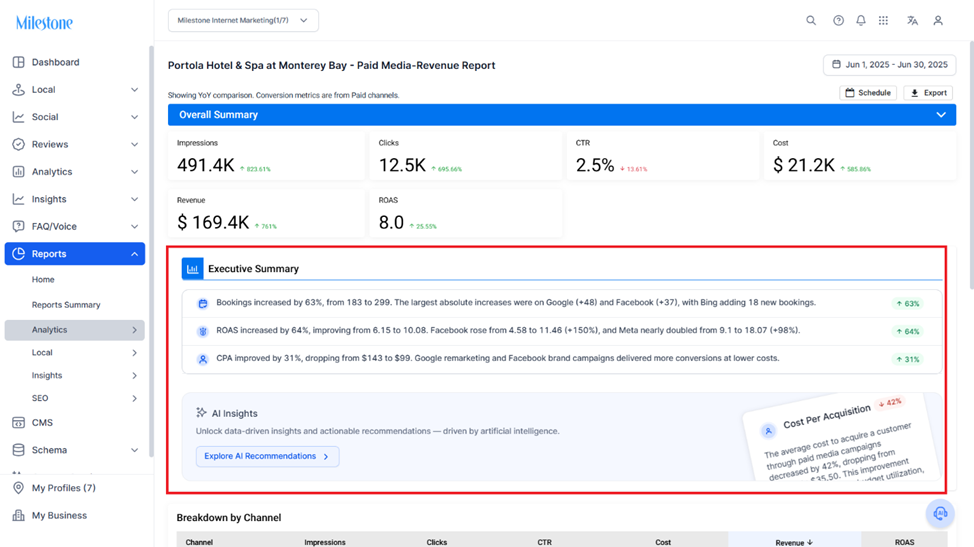Screen dimensions: 974x547
Task: Click the 63% bookings badge
Action: coord(908,304)
